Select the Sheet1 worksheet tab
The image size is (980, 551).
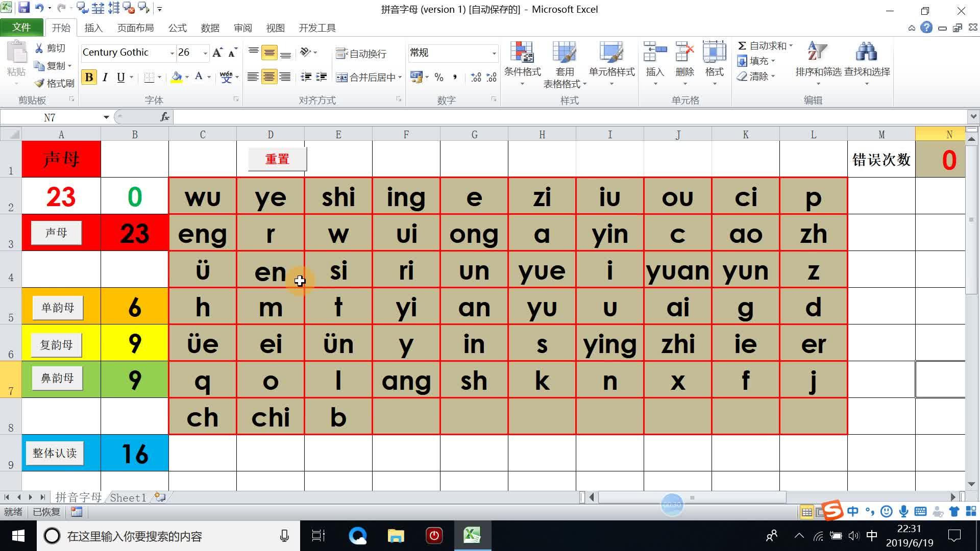[128, 497]
